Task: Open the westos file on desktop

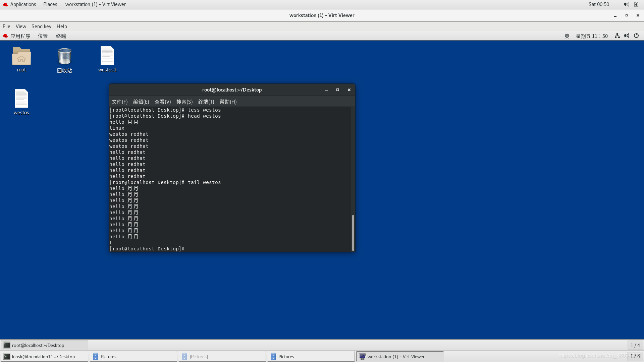Action: tap(21, 99)
